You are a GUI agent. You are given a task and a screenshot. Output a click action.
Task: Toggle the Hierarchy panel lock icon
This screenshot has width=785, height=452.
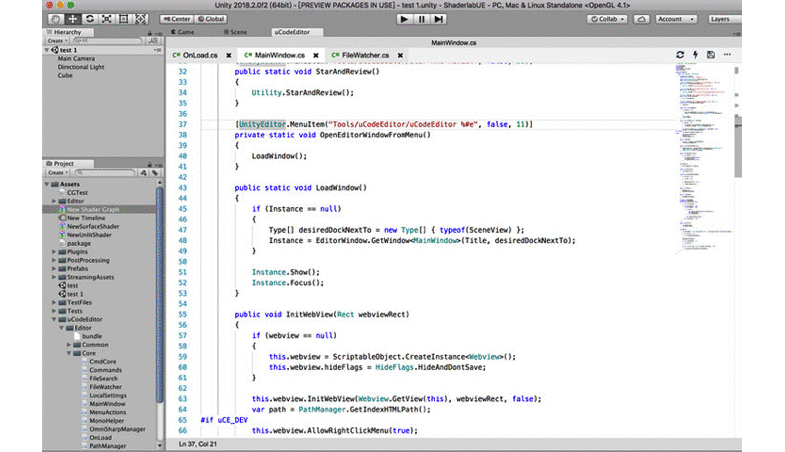pyautogui.click(x=150, y=33)
